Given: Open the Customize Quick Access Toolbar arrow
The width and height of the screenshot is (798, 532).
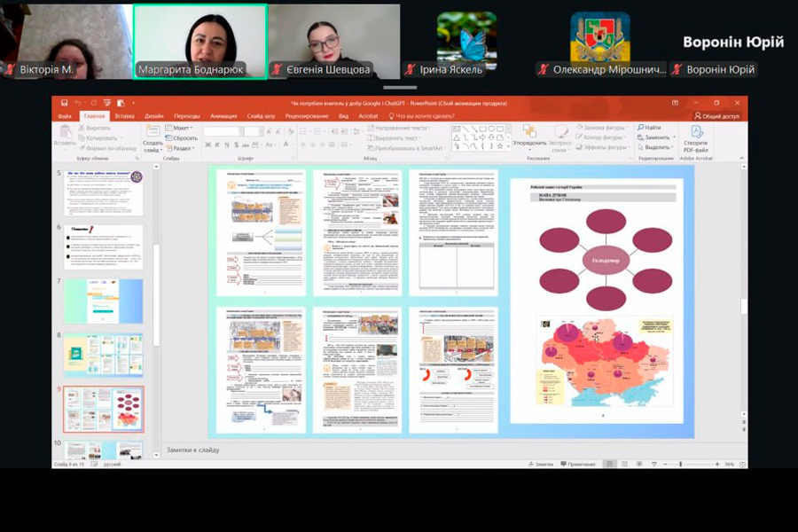Looking at the screenshot, I should pos(133,104).
